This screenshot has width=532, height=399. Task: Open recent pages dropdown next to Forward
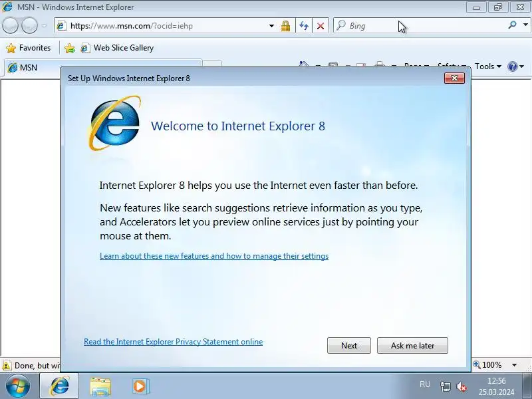point(45,26)
